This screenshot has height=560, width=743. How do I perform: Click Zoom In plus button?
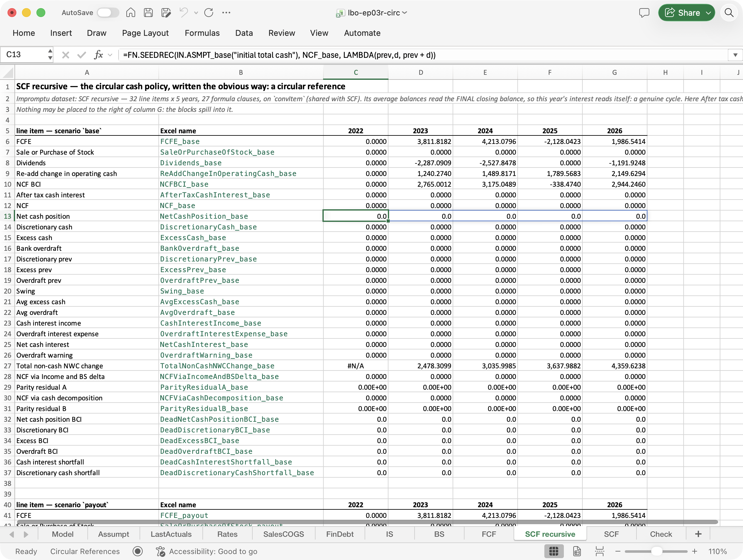(694, 551)
